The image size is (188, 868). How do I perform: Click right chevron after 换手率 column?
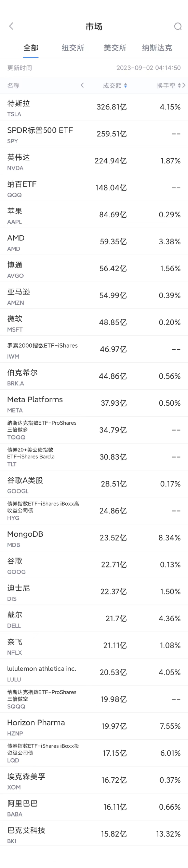(x=184, y=85)
